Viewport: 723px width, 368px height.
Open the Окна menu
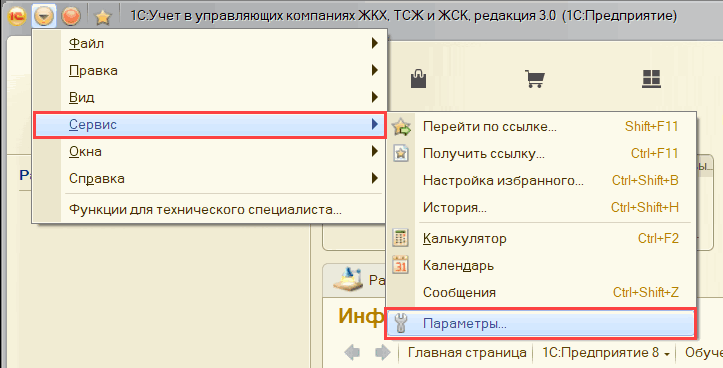tap(209, 151)
